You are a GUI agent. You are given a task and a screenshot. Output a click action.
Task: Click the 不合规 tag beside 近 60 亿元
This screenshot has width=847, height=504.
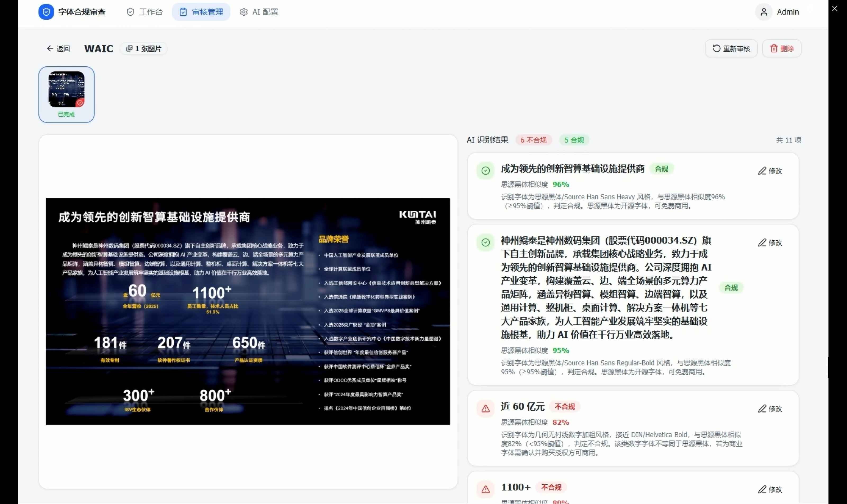[565, 407]
